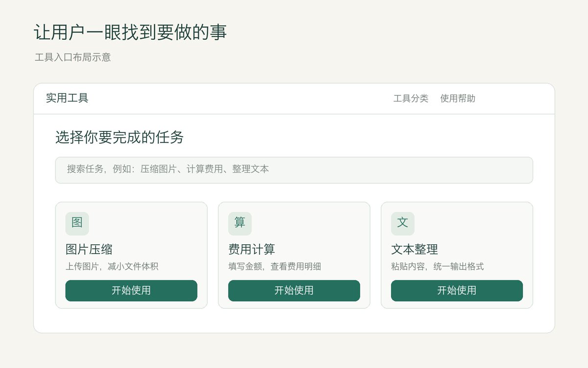Open the 工具分类 menu item
The image size is (588, 368).
click(411, 99)
